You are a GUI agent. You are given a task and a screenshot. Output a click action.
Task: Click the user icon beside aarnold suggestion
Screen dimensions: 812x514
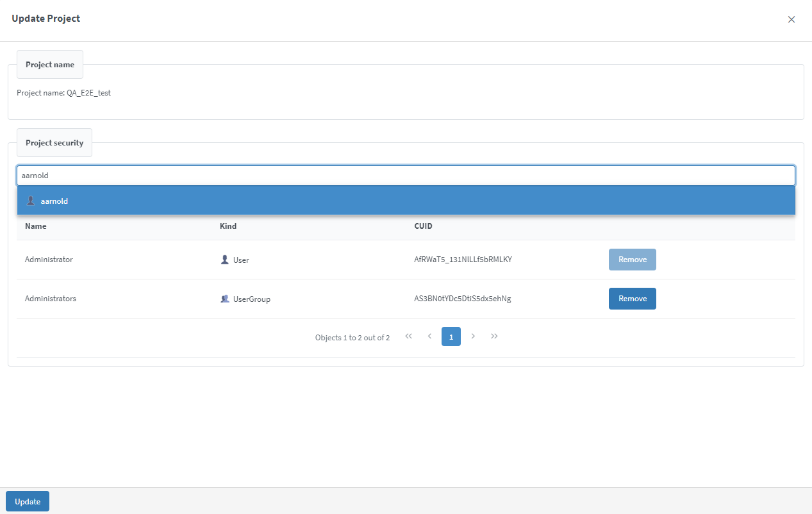[30, 200]
